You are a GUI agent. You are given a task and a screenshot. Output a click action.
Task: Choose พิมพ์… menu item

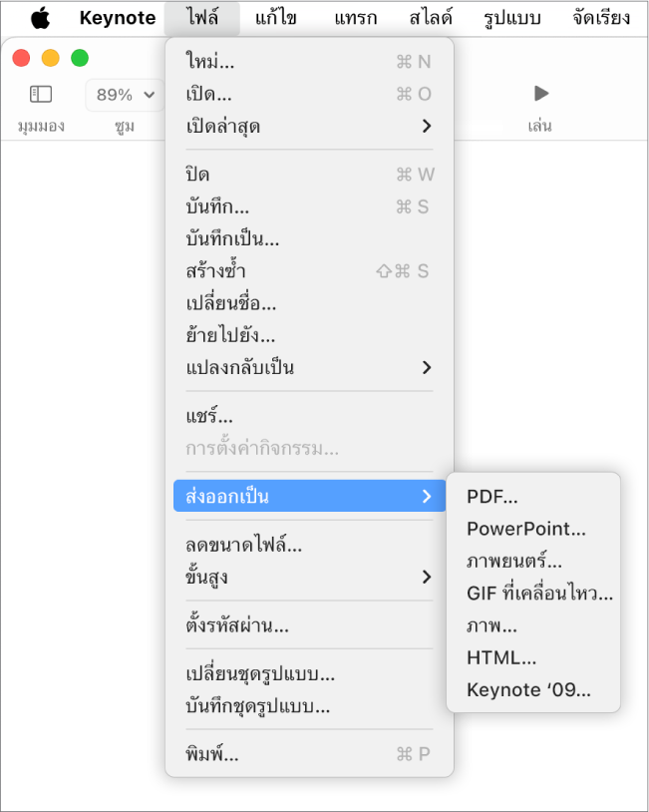tap(212, 753)
